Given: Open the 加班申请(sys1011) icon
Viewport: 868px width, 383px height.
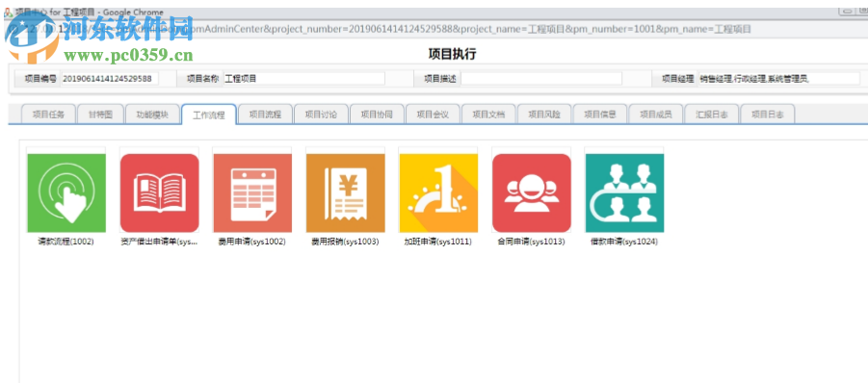Looking at the screenshot, I should (x=438, y=192).
